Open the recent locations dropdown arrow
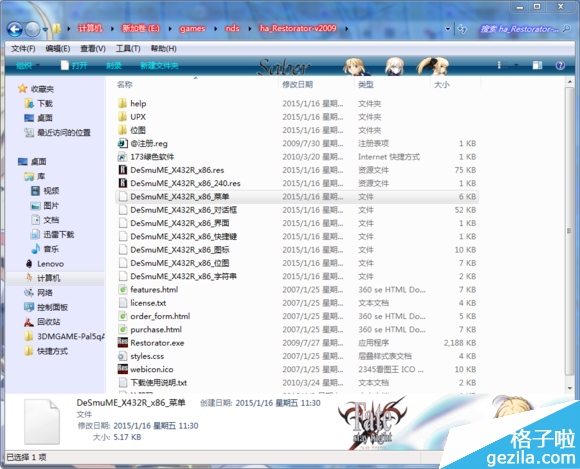 [x=45, y=29]
